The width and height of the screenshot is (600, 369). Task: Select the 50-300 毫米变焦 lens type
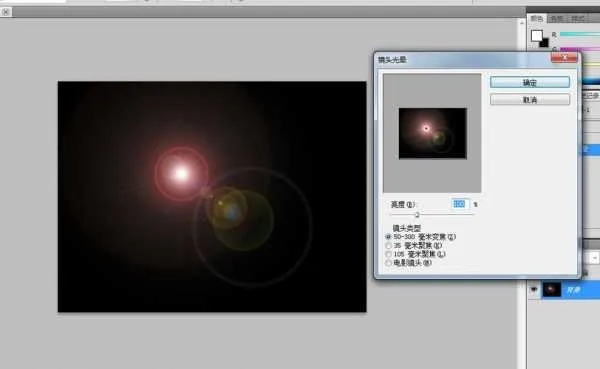tap(388, 237)
